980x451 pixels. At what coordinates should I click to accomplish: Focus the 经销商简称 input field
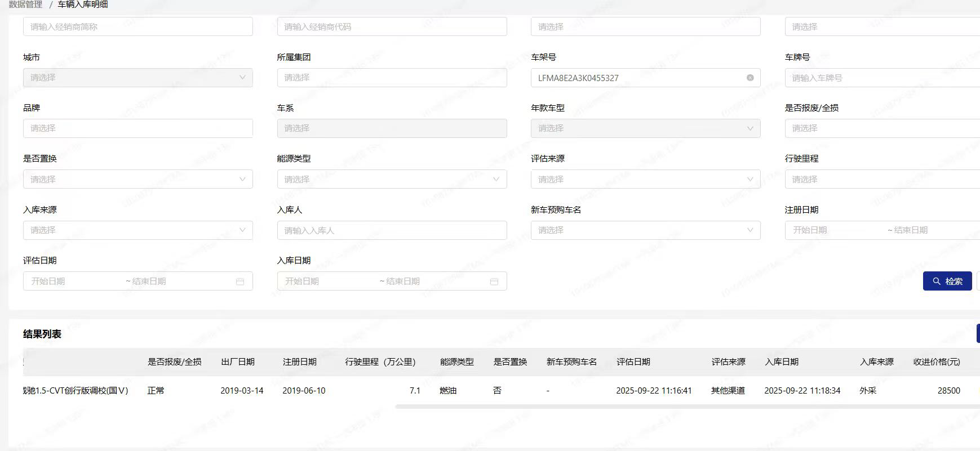(x=138, y=26)
